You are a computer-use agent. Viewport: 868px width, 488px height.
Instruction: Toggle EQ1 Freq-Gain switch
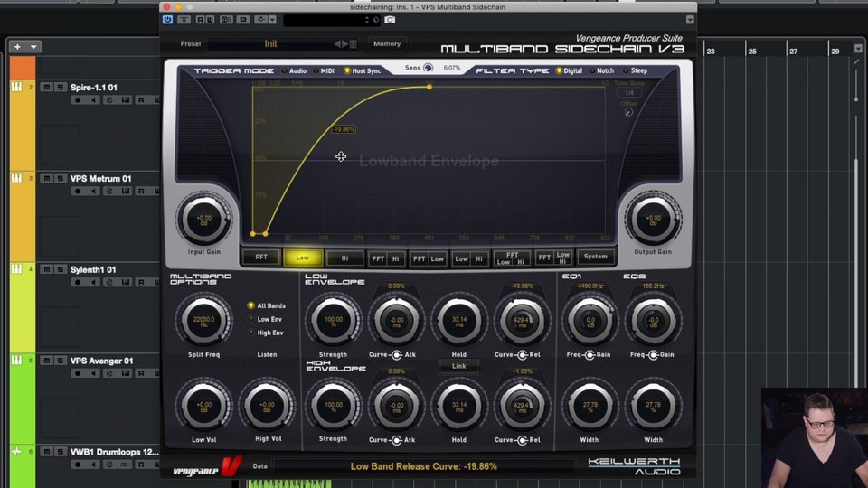[589, 354]
